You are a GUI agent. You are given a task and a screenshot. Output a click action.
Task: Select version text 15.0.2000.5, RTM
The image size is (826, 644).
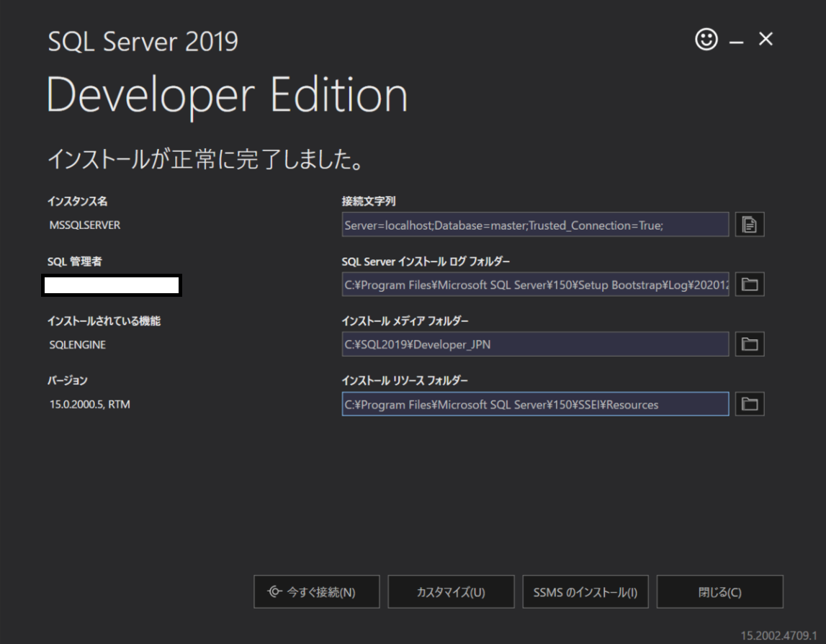coord(89,404)
